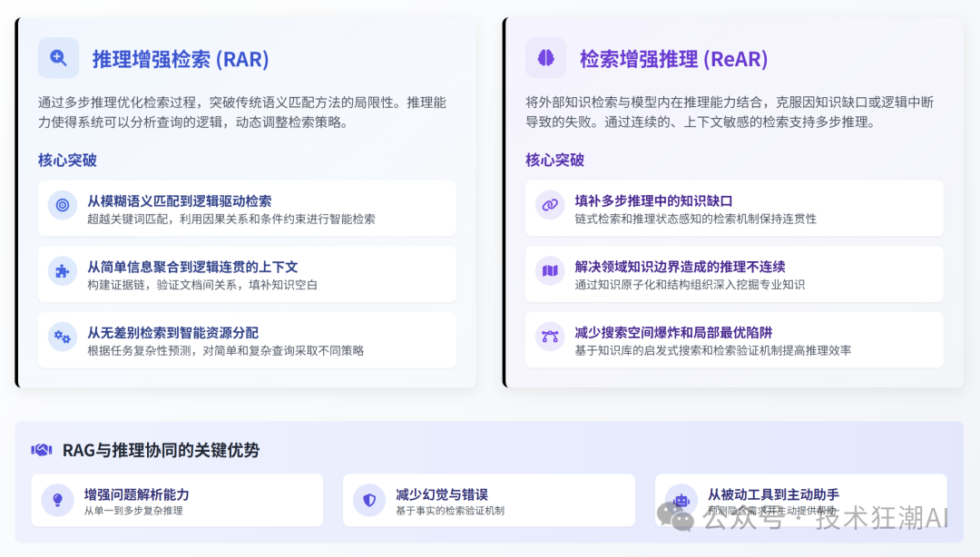
Task: Click the text 从单一到多步复杂推理
Action: 133,511
